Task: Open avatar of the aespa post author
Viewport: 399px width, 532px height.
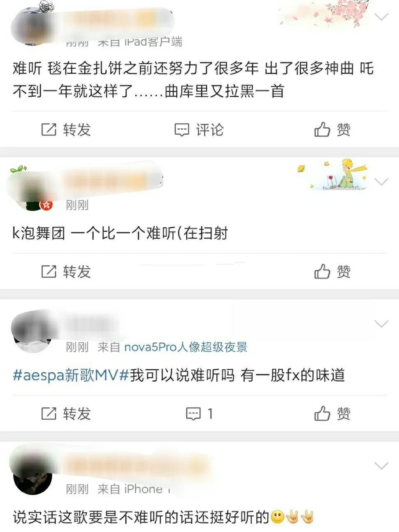Action: [33, 332]
